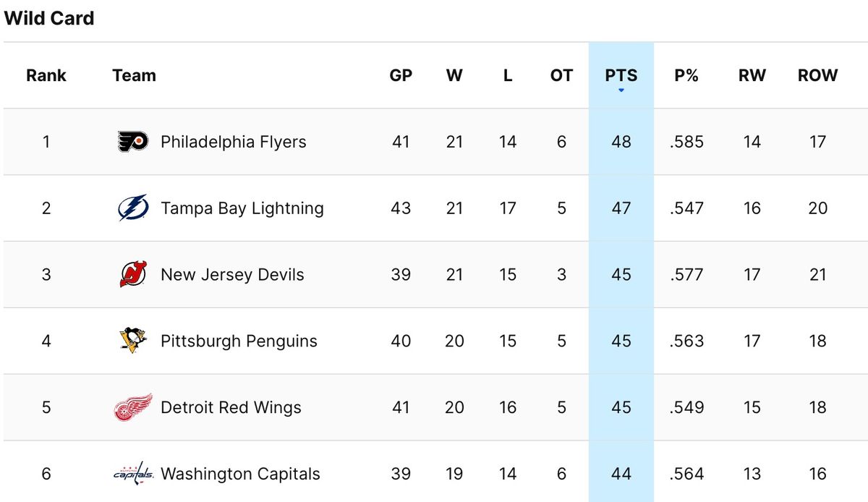Image resolution: width=868 pixels, height=502 pixels.
Task: Open Tampa Bay Lightning team link
Action: coord(242,208)
